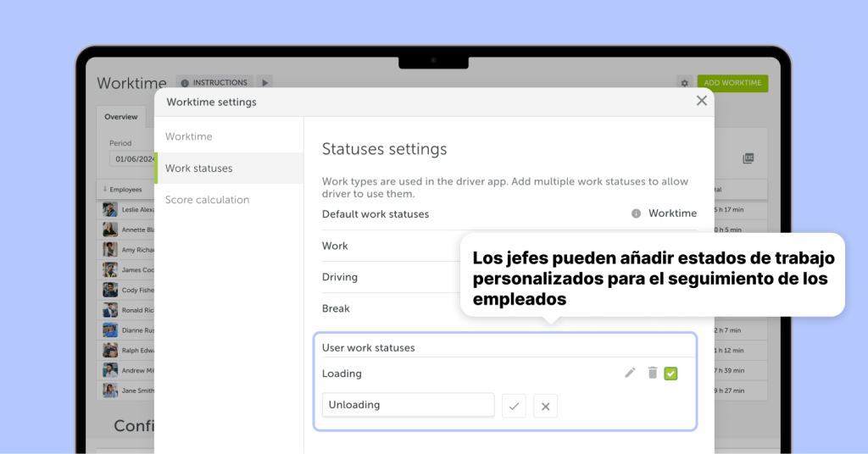Open the Work statuses section
Image resolution: width=868 pixels, height=454 pixels.
click(x=229, y=168)
